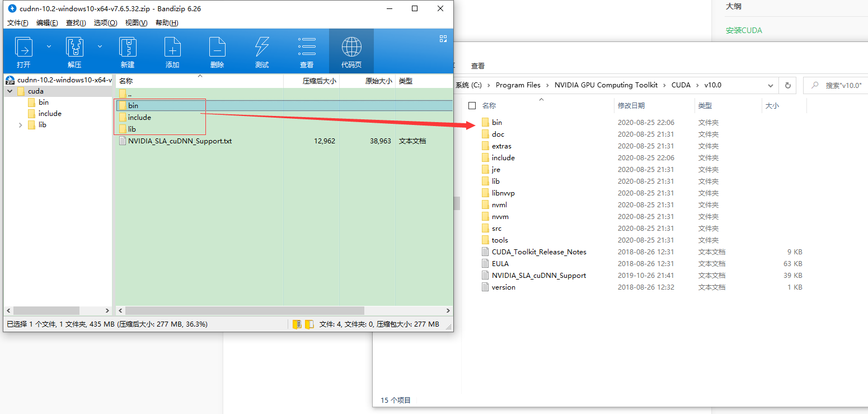Click the search box for v10.0

pyautogui.click(x=836, y=85)
